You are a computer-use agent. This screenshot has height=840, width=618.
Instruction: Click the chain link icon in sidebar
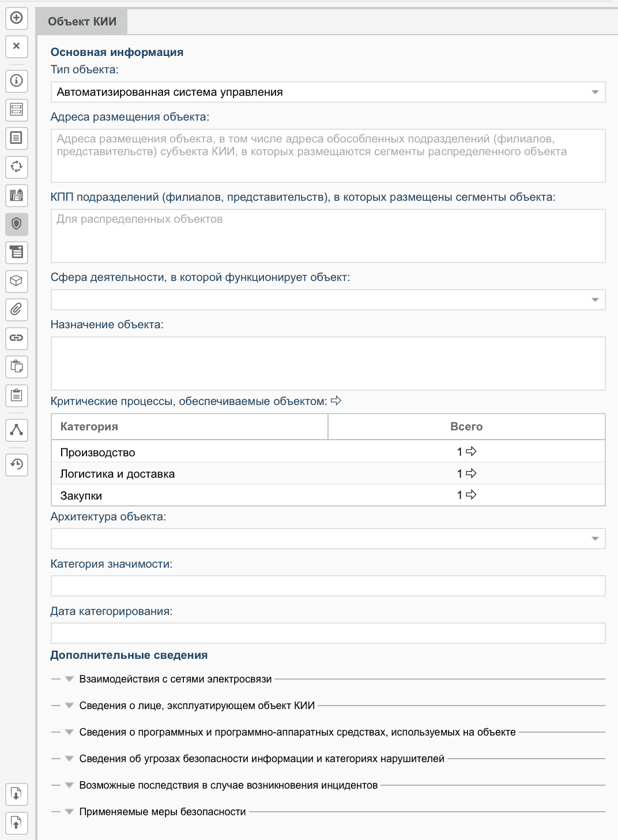point(17,338)
